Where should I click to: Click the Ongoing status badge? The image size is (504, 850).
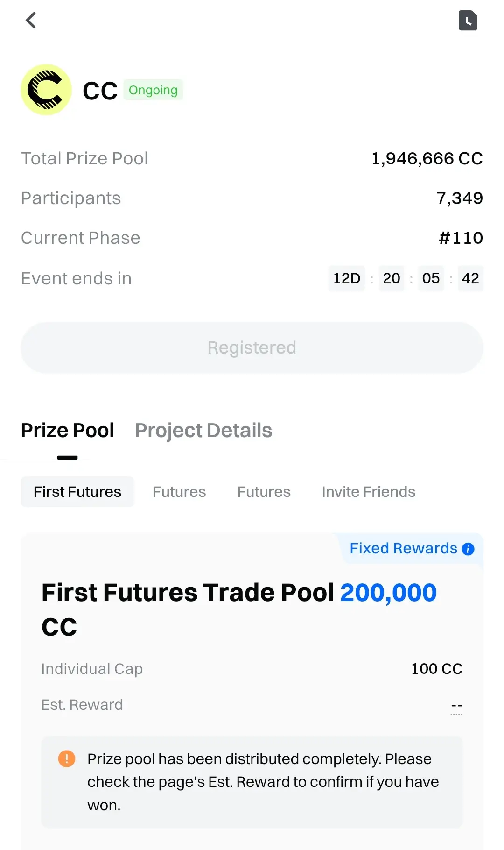[x=153, y=90]
